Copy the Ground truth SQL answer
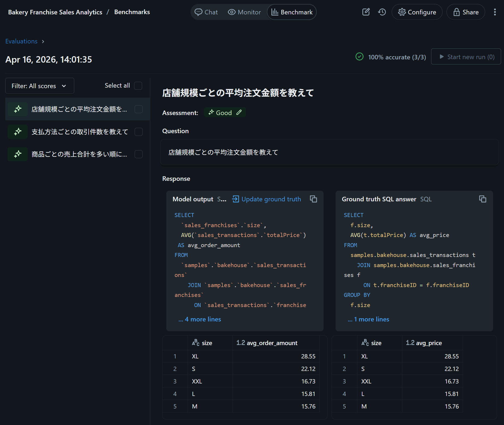Viewport: 504px width, 425px height. (x=482, y=199)
